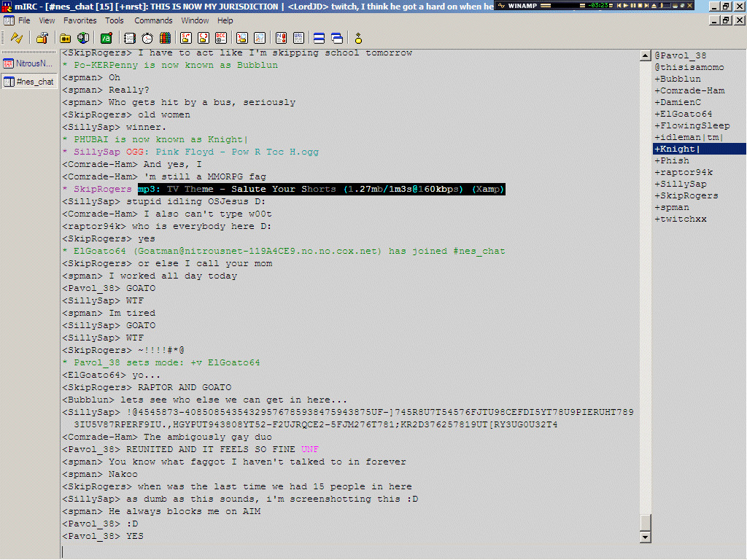
Task: Click the Connect lightning bolt toolbar icon
Action: coord(16,38)
